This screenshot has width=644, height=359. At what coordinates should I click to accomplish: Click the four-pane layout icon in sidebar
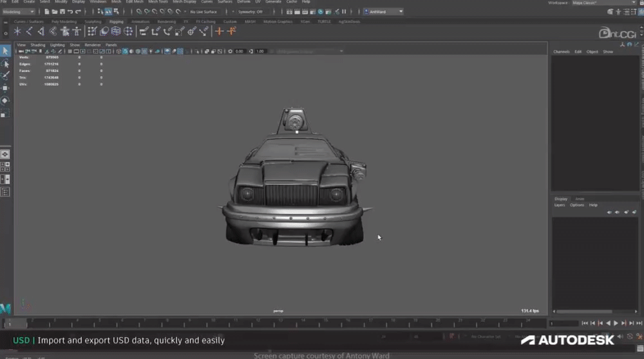pyautogui.click(x=5, y=167)
